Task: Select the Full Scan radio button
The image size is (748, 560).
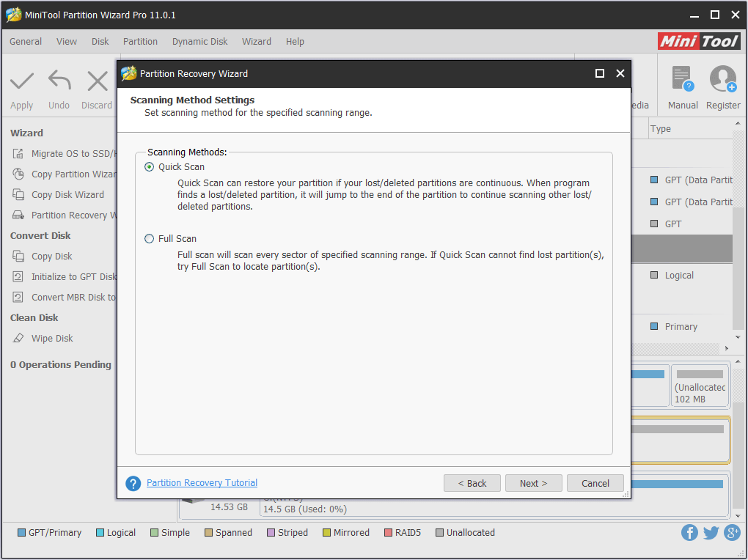Action: pyautogui.click(x=150, y=238)
